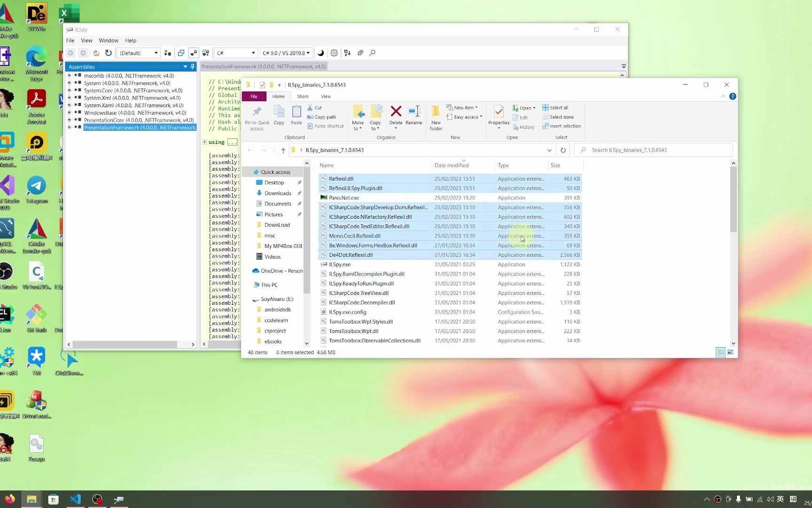Click the Move to ribbon button
The height and width of the screenshot is (508, 812).
point(358,118)
